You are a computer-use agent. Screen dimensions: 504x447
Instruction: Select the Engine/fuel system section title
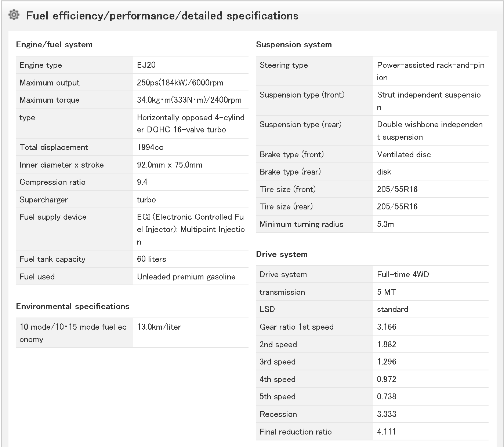click(x=54, y=45)
